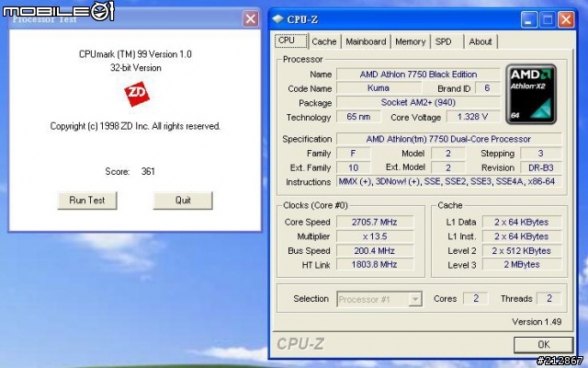This screenshot has height=368, width=588.
Task: Click the 32-bit Version text
Action: click(136, 68)
